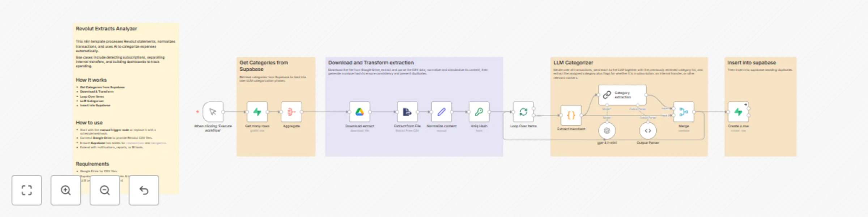This screenshot has width=868, height=217.
Task: Click the trigger node's output connector dot
Action: tap(224, 112)
